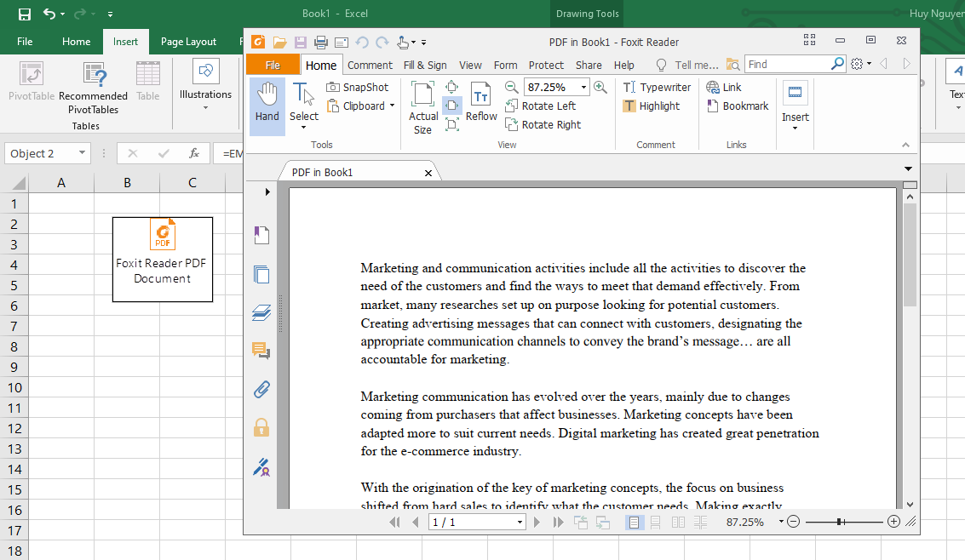Open the Attachments panel paperclip icon
This screenshot has width=965, height=560.
tap(261, 390)
